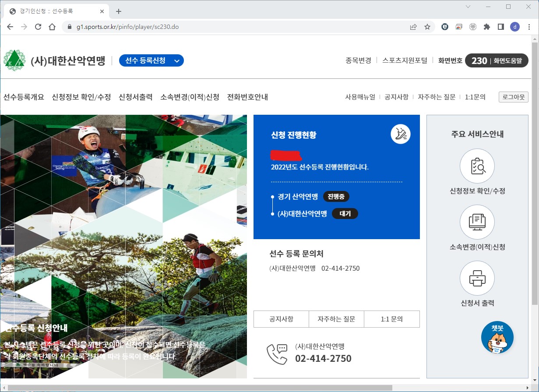Screen dimensions: 539x392
Task: Click the 주요 서비스안내 heading
Action: coord(477,134)
